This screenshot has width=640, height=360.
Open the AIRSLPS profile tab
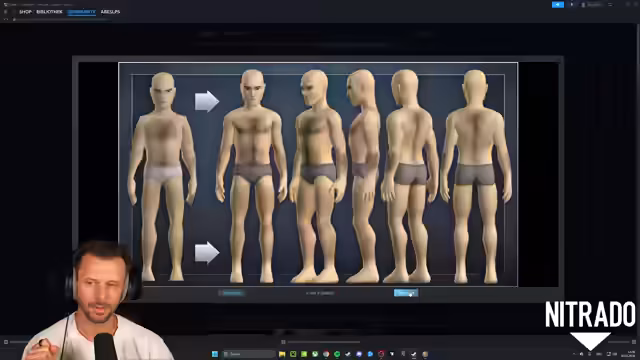coord(110,12)
